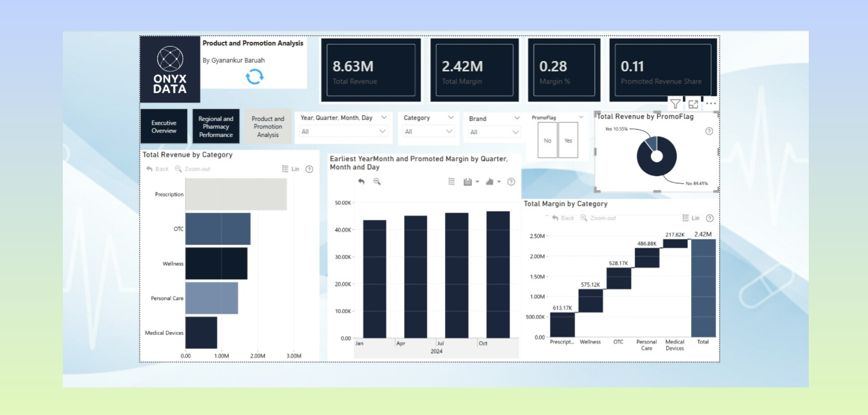Open the Year, Quarter, Month, Day dropdown
Image resolution: width=868 pixels, height=415 pixels.
(x=343, y=131)
